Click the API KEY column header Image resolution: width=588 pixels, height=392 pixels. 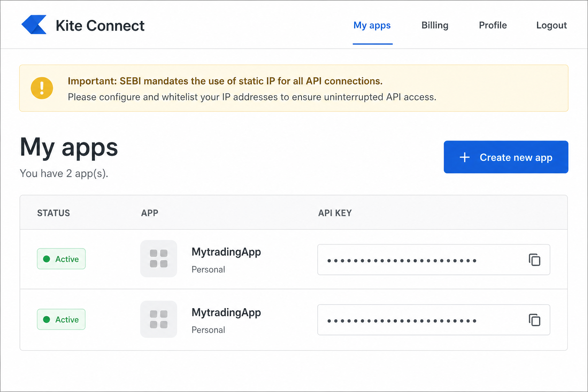coord(335,213)
